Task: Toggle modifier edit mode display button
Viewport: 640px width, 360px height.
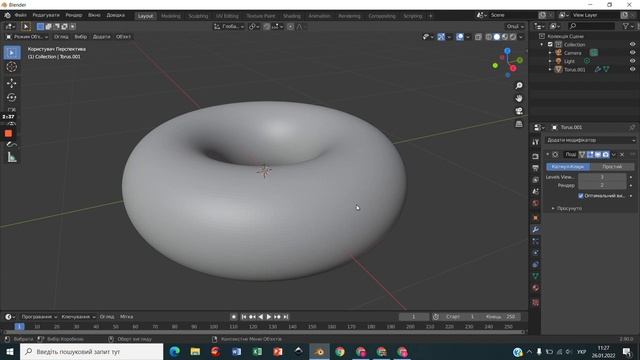Action: pyautogui.click(x=590, y=155)
